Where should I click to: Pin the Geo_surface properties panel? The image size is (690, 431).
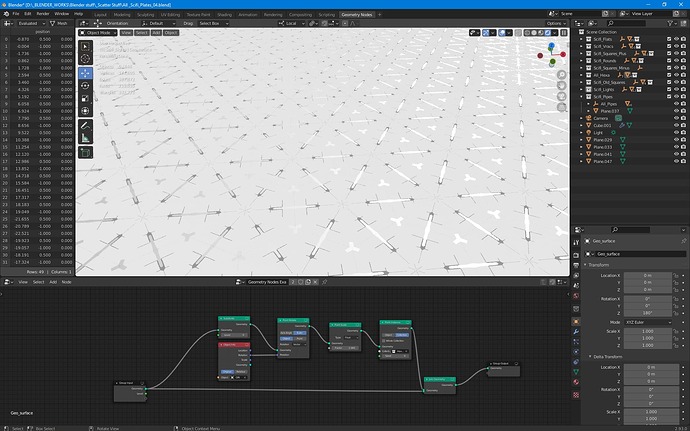683,241
